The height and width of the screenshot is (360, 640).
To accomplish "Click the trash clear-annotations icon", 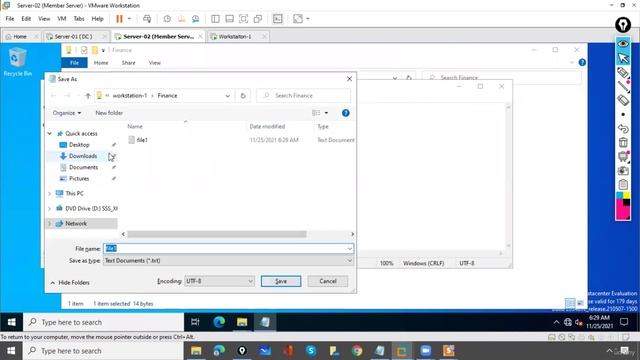I will 623,142.
